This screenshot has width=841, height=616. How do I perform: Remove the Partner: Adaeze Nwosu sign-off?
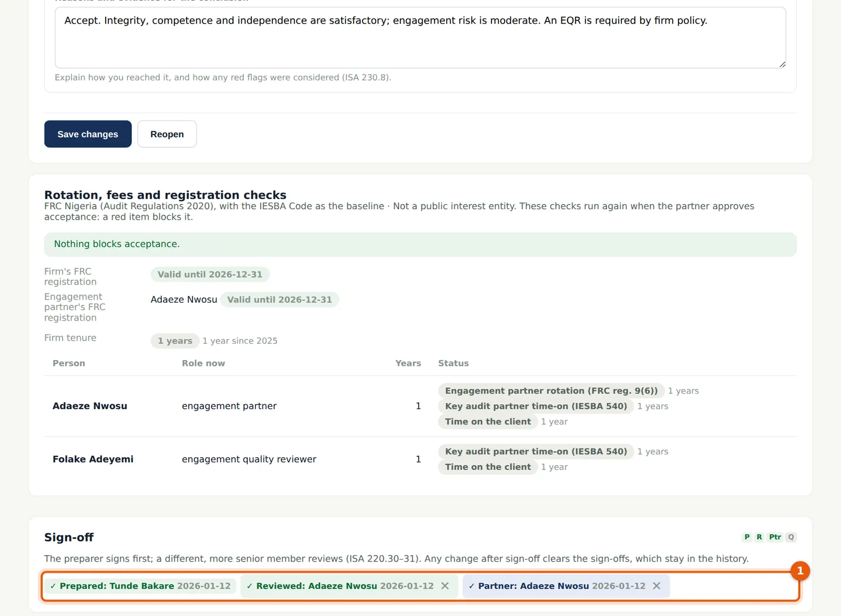(657, 586)
